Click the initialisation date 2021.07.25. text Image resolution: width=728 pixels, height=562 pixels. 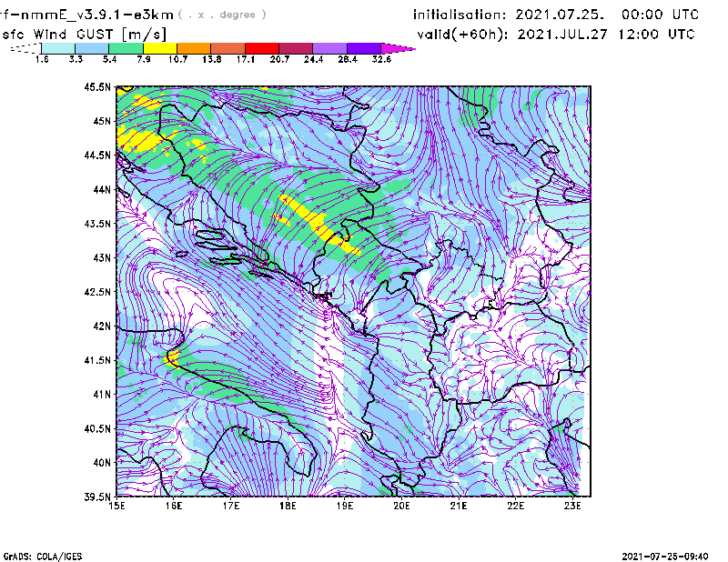(560, 15)
